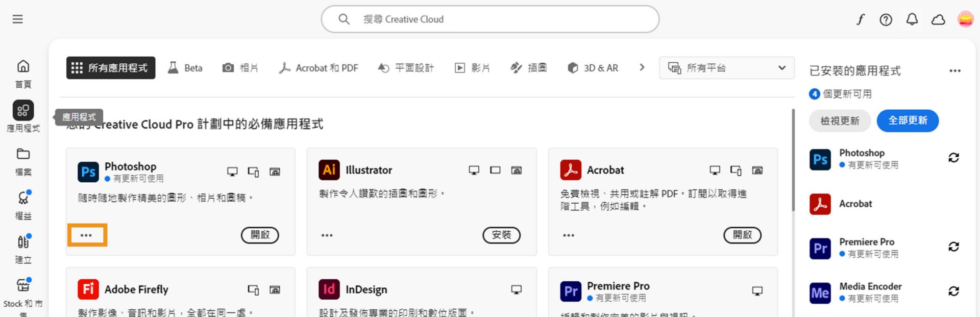Screen dimensions: 980x317
Task: Click Photoshop card desktop platform icon
Action: [x=232, y=172]
